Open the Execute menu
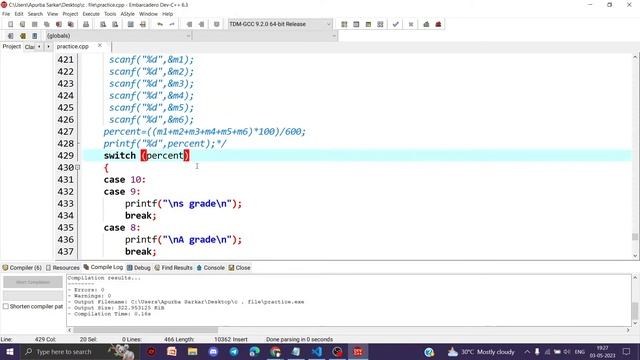640x360 pixels. click(x=91, y=14)
